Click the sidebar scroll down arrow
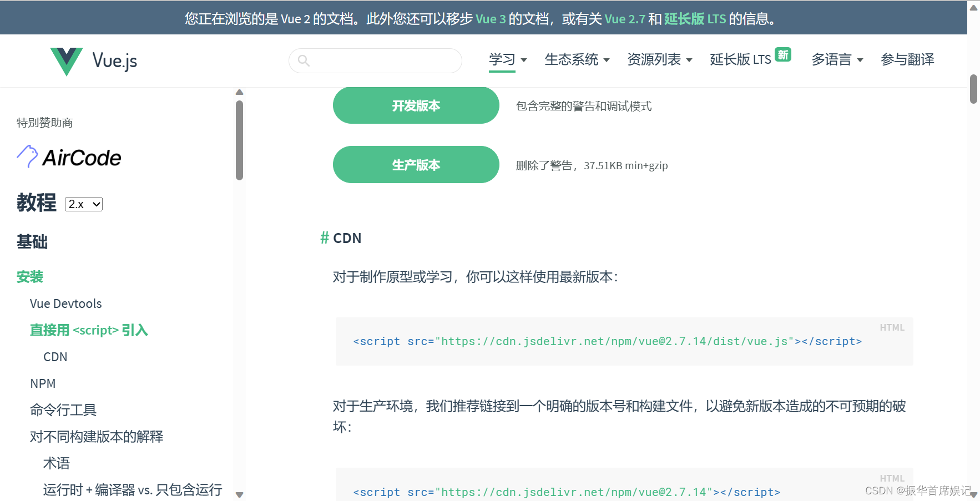Image resolution: width=980 pixels, height=501 pixels. pyautogui.click(x=239, y=494)
